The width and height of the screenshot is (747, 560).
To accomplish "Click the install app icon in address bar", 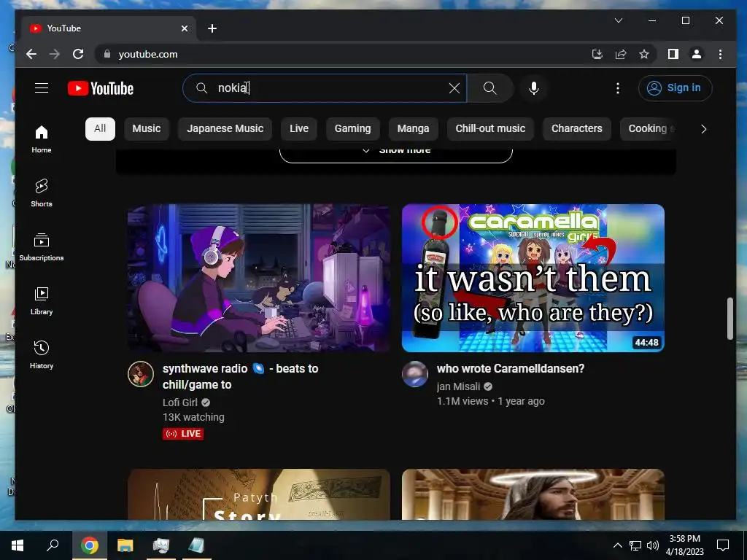I will (597, 54).
